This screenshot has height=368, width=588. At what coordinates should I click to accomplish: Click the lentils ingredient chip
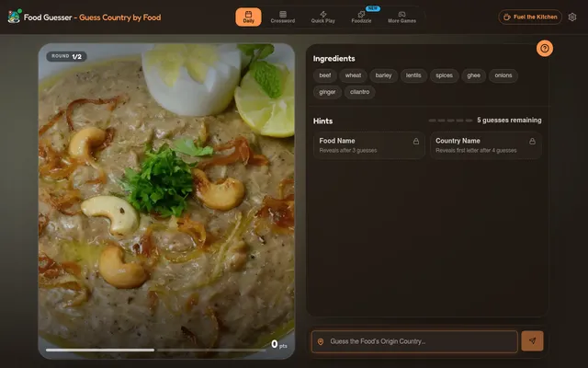413,75
